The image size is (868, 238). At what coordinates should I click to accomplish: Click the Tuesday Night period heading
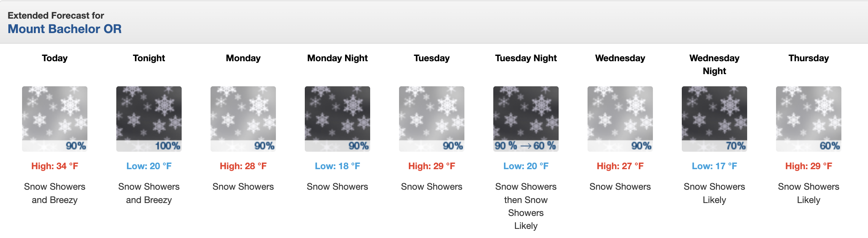click(526, 58)
